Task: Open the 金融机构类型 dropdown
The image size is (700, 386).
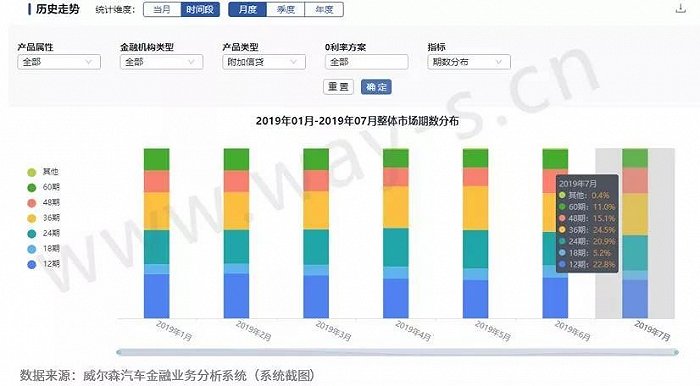Action: pyautogui.click(x=161, y=62)
